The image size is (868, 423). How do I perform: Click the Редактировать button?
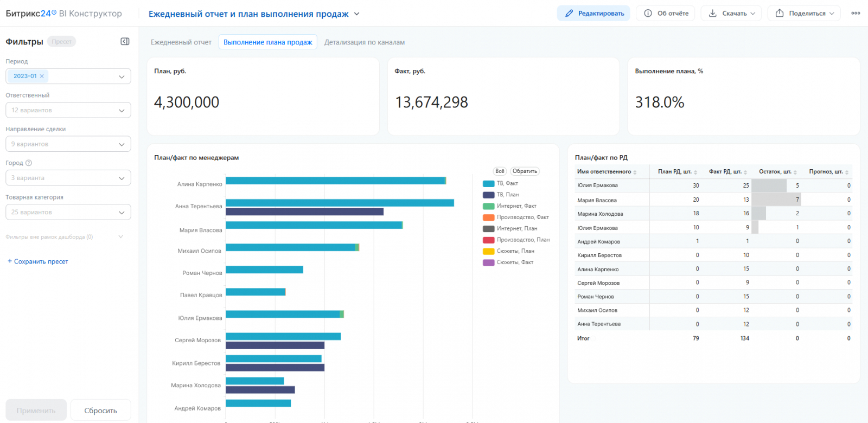point(593,14)
